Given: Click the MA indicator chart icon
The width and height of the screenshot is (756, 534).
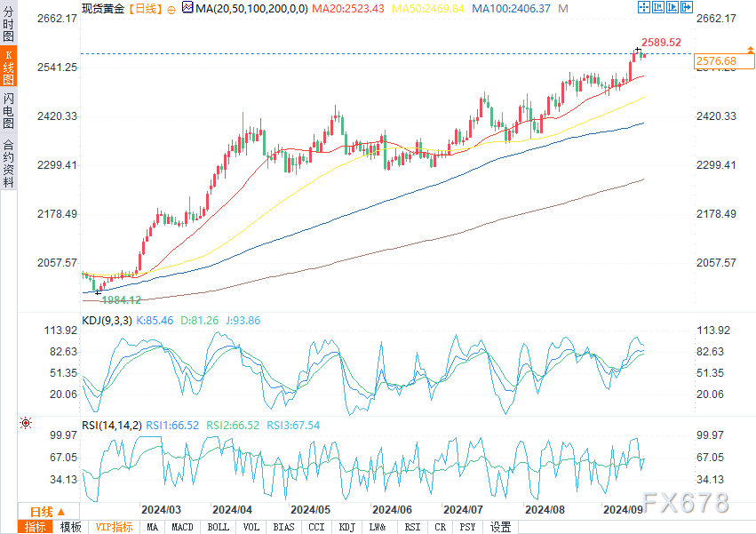Looking at the screenshot, I should click(187, 8).
